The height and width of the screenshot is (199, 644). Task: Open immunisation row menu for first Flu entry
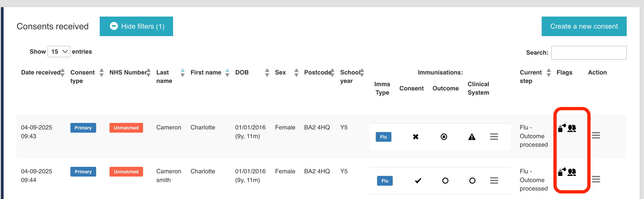tap(494, 137)
